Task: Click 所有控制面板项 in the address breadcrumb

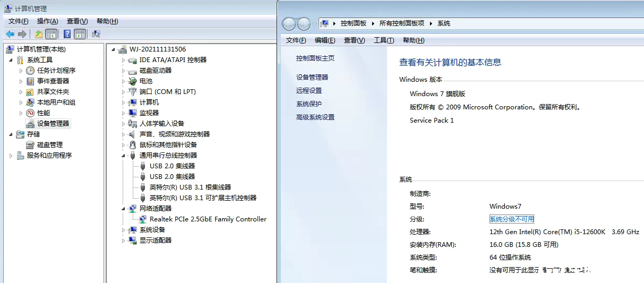Action: [402, 23]
